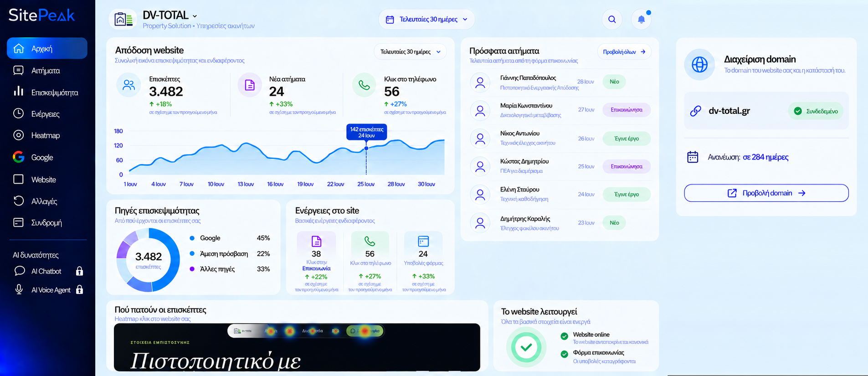Image resolution: width=868 pixels, height=376 pixels.
Task: Click the Προβολή όλων link
Action: [624, 52]
